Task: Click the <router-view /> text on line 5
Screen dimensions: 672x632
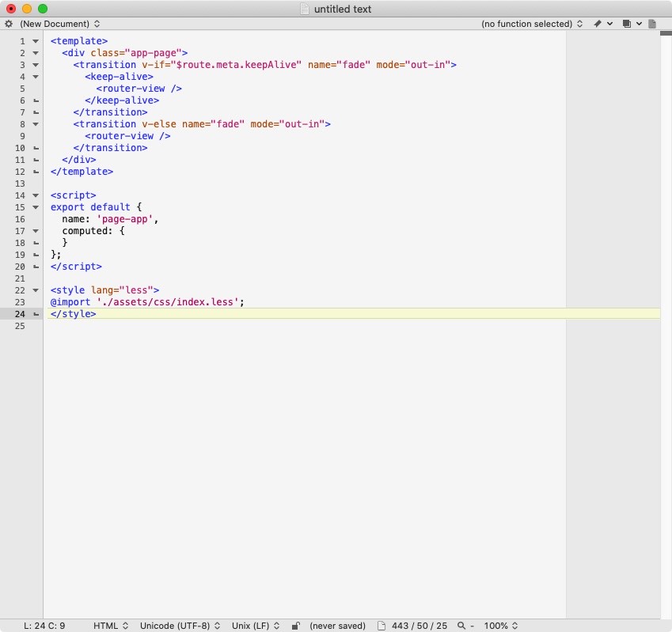Action: click(x=139, y=89)
